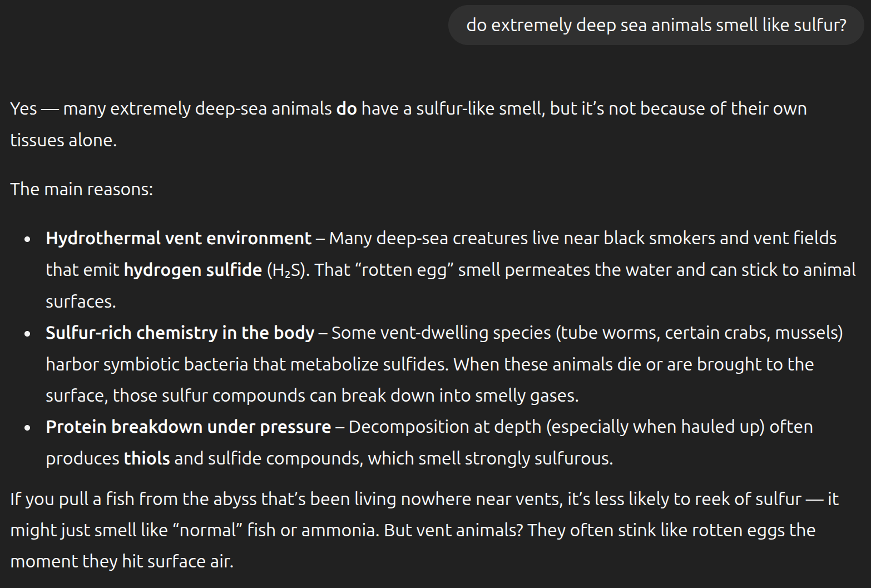871x588 pixels.
Task: Click "The main reasons:" line
Action: 82,189
